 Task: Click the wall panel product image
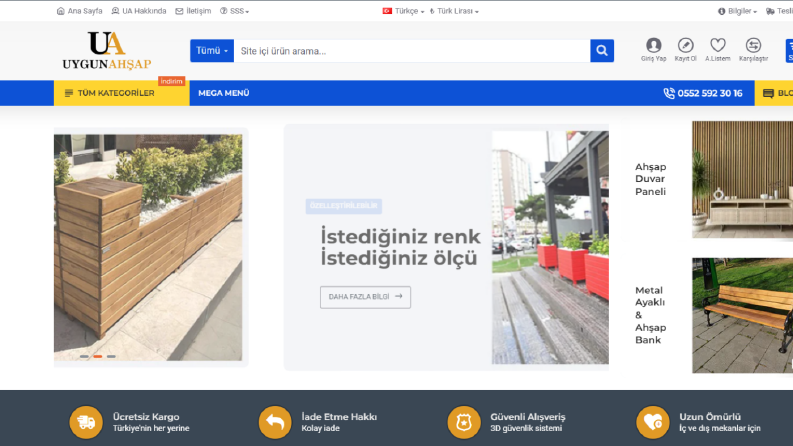pos(742,180)
